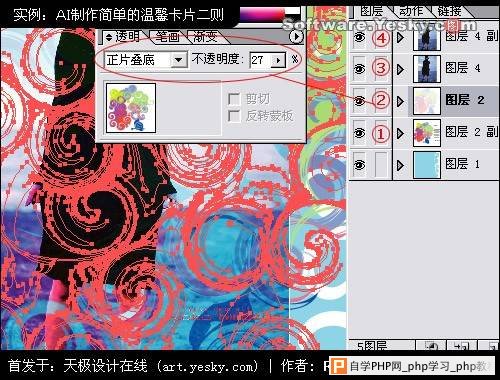Hide 图层 1 using its eye icon
500x380 pixels.
(359, 165)
